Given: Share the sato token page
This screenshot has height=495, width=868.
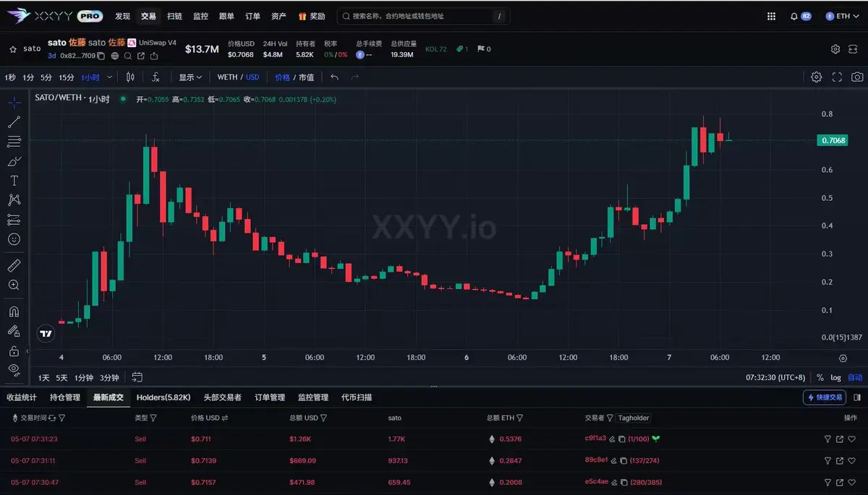Looking at the screenshot, I should tap(154, 56).
